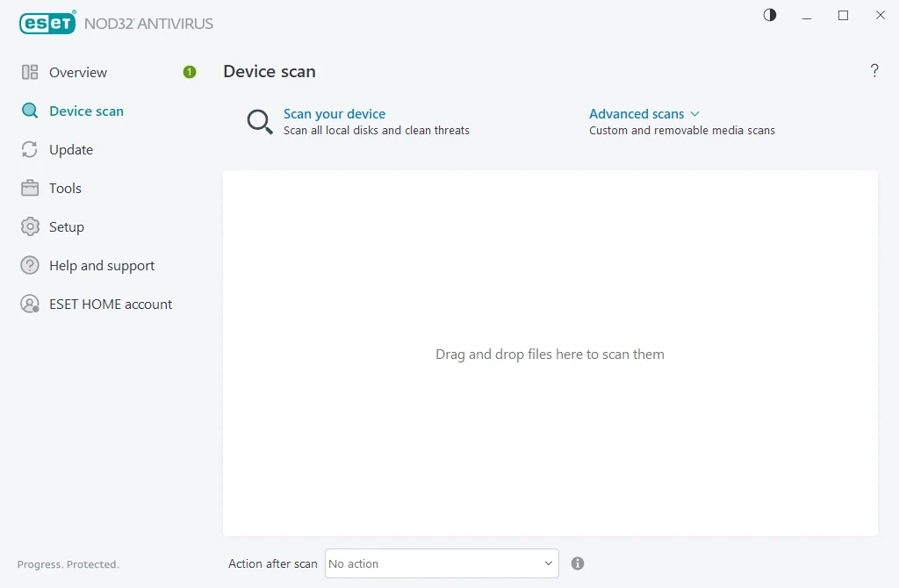899x588 pixels.
Task: Open the help question mark icon
Action: coord(874,70)
